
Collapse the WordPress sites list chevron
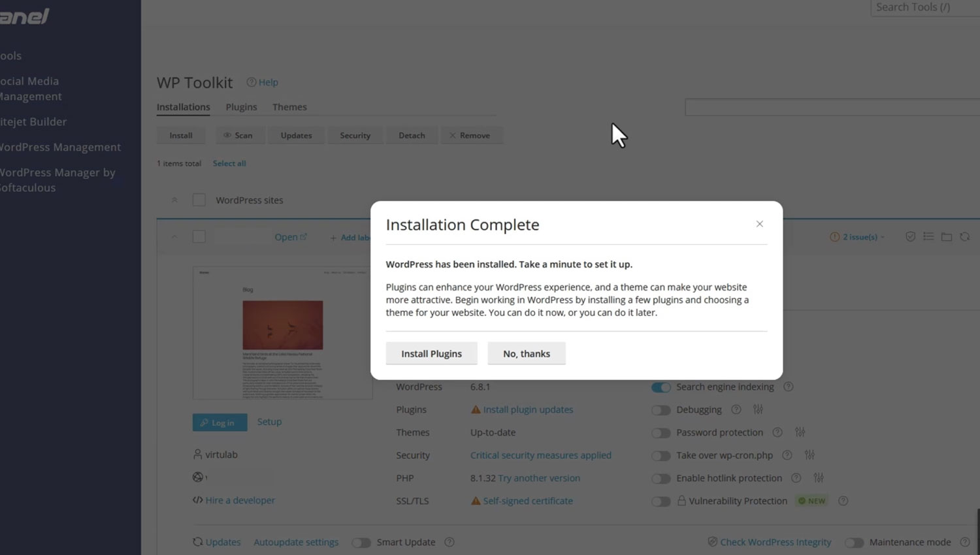click(x=174, y=200)
